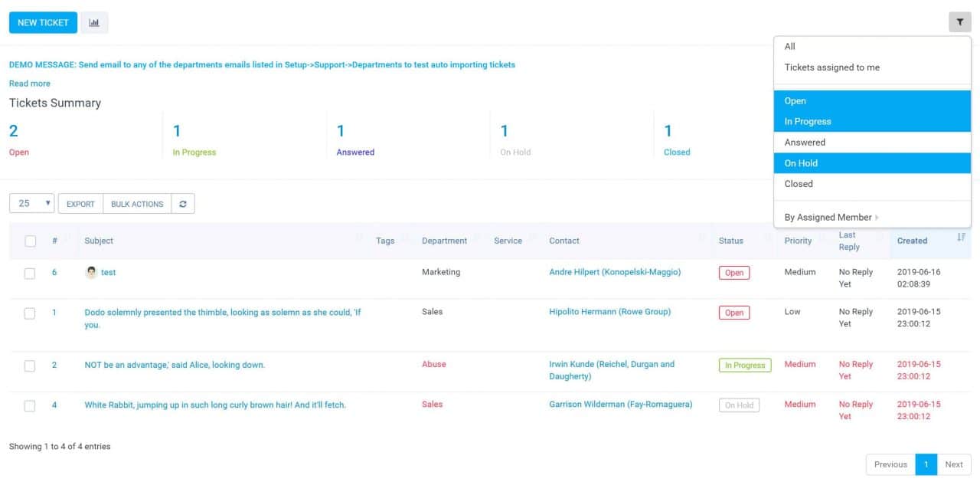Open contact Andre Hilpert's profile link
This screenshot has width=980, height=482.
[x=614, y=272]
